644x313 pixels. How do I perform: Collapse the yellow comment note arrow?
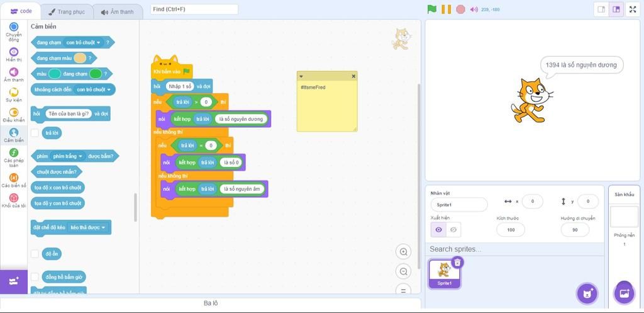pyautogui.click(x=301, y=76)
